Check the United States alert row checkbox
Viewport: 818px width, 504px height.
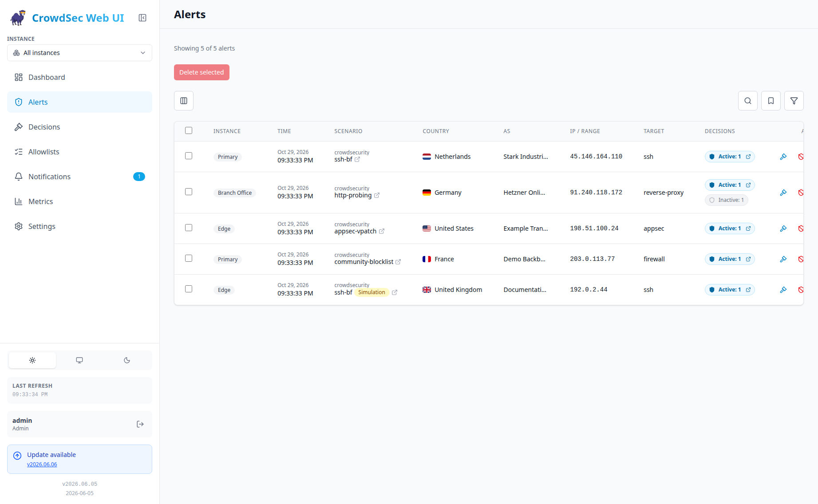pos(189,228)
